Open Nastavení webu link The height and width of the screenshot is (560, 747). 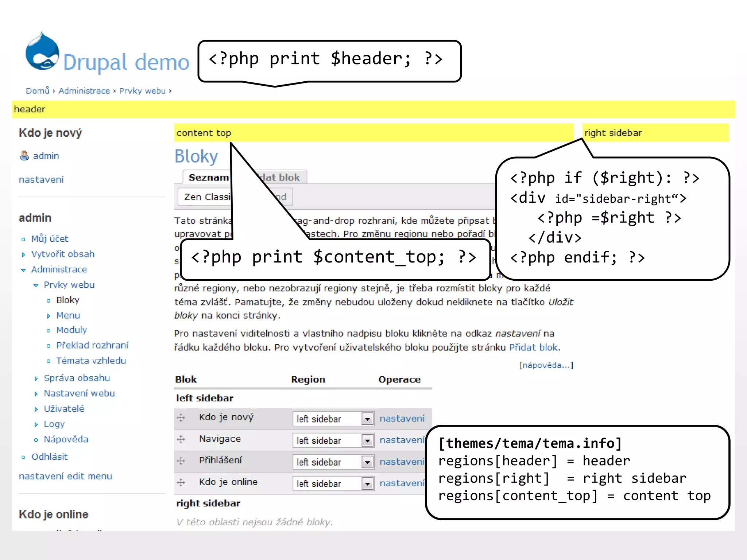(80, 393)
